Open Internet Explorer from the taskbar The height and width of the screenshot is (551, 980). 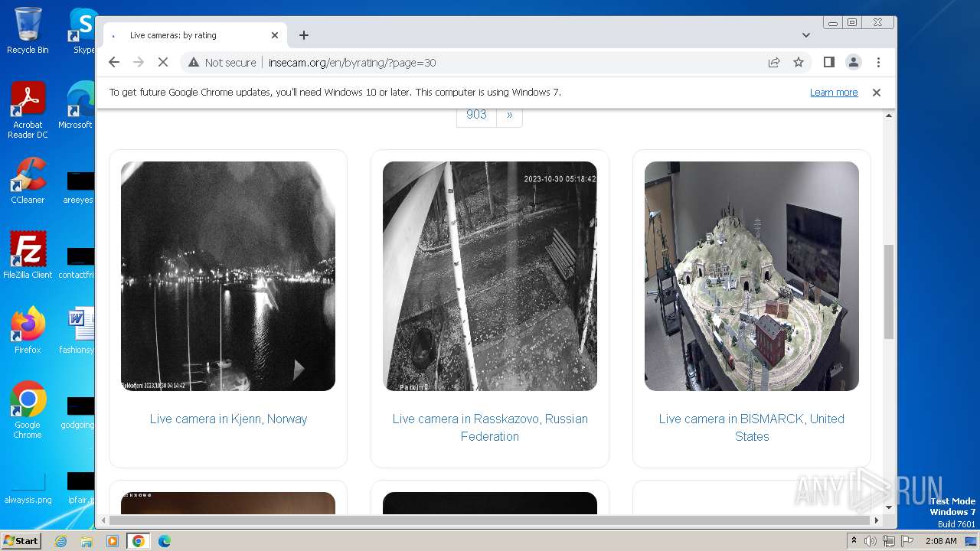(x=61, y=541)
